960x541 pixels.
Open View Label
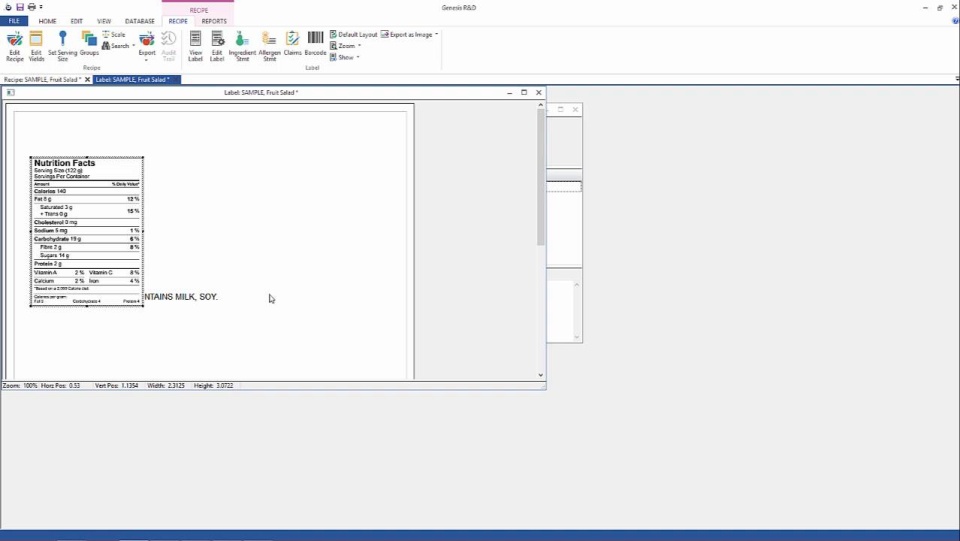pyautogui.click(x=195, y=44)
